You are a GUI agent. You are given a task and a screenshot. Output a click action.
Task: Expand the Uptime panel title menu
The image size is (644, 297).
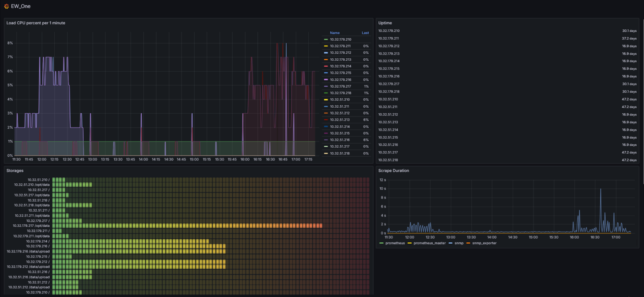(x=385, y=23)
